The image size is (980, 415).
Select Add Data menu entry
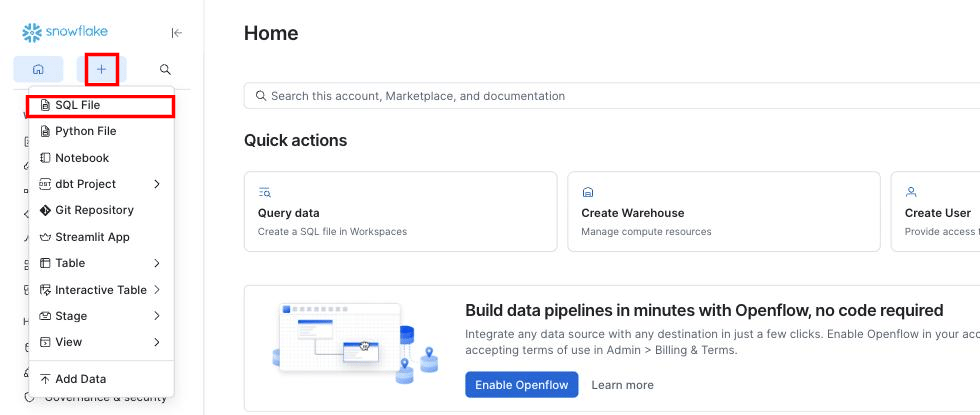pos(101,379)
